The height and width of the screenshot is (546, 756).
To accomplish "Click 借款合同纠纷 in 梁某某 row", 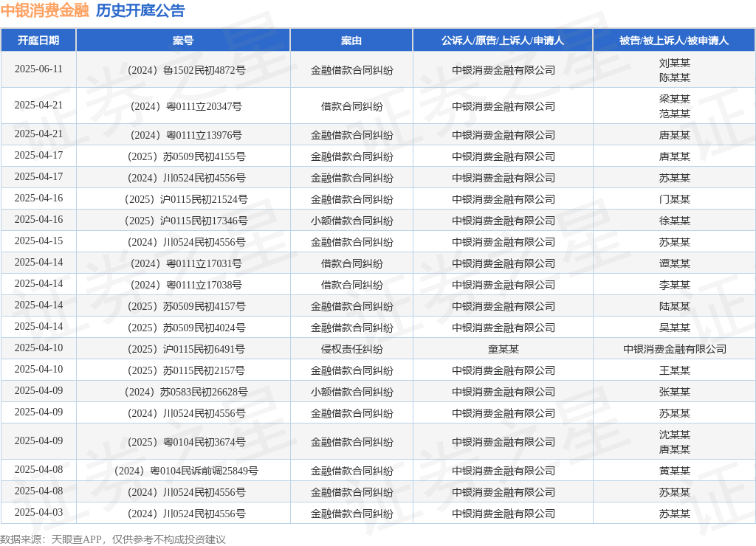I will tap(351, 106).
